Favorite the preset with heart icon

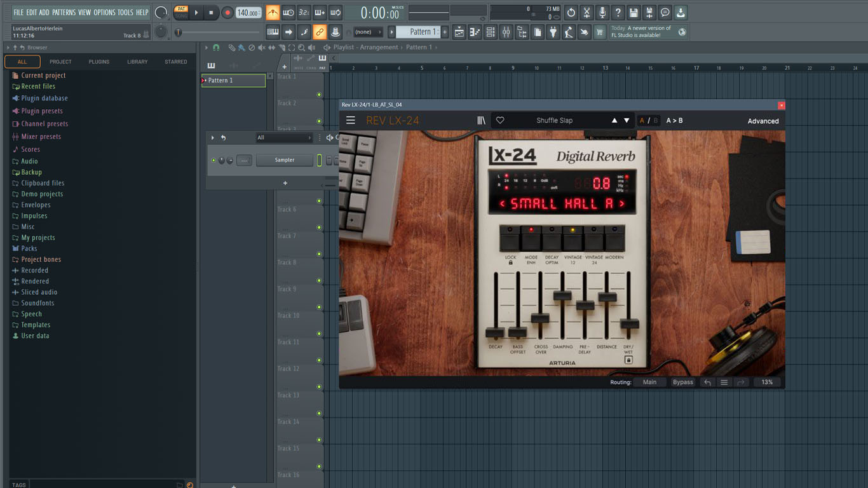point(500,120)
